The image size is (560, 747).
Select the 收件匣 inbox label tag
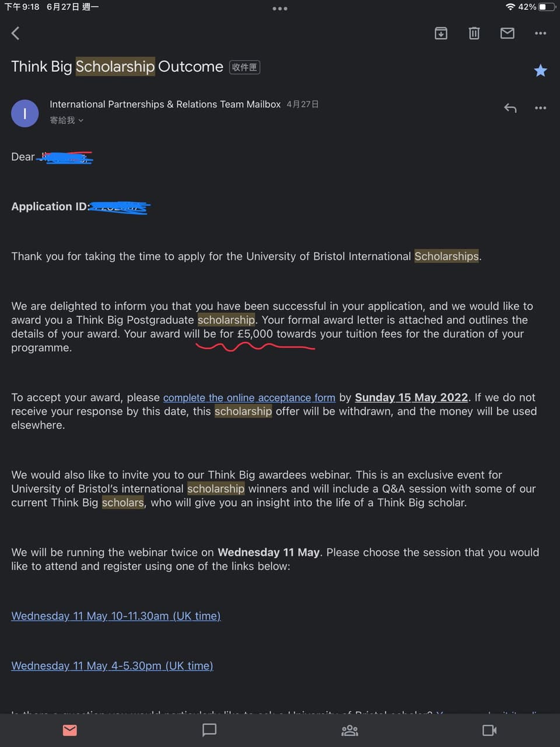click(x=244, y=67)
